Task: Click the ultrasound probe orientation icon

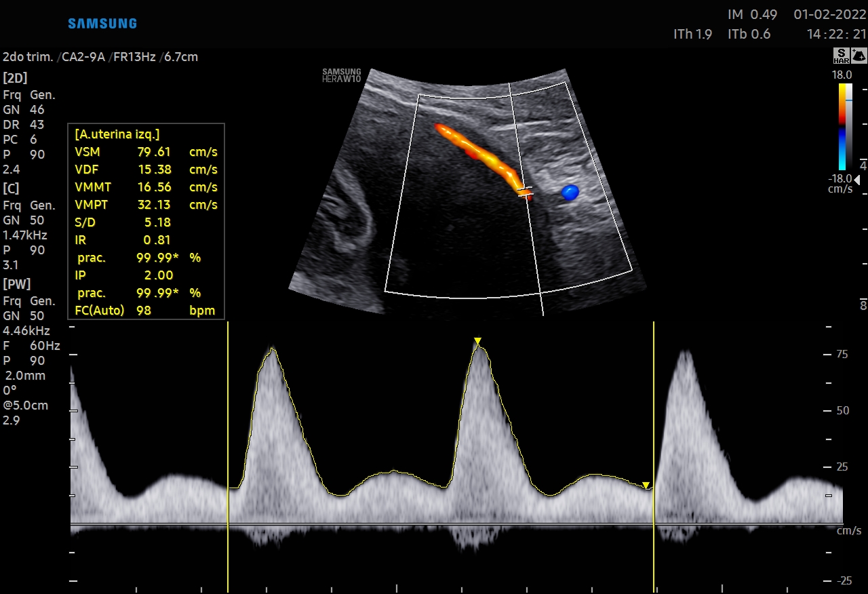Action: pos(859,56)
